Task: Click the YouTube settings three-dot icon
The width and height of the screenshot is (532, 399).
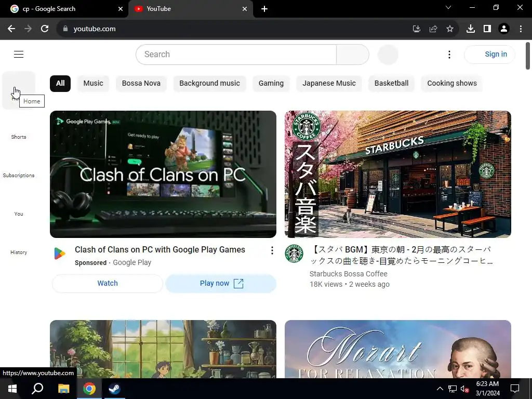Action: (x=449, y=55)
